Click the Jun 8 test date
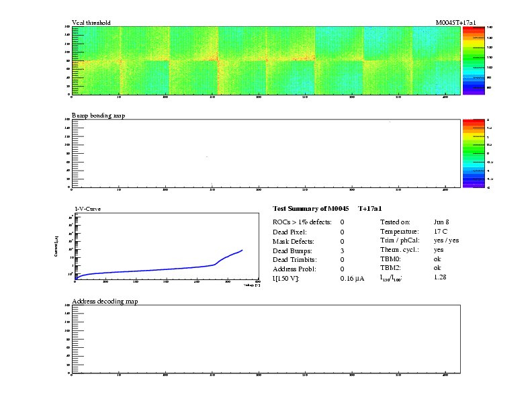Image resolution: width=532 pixels, height=411 pixels. 442,222
